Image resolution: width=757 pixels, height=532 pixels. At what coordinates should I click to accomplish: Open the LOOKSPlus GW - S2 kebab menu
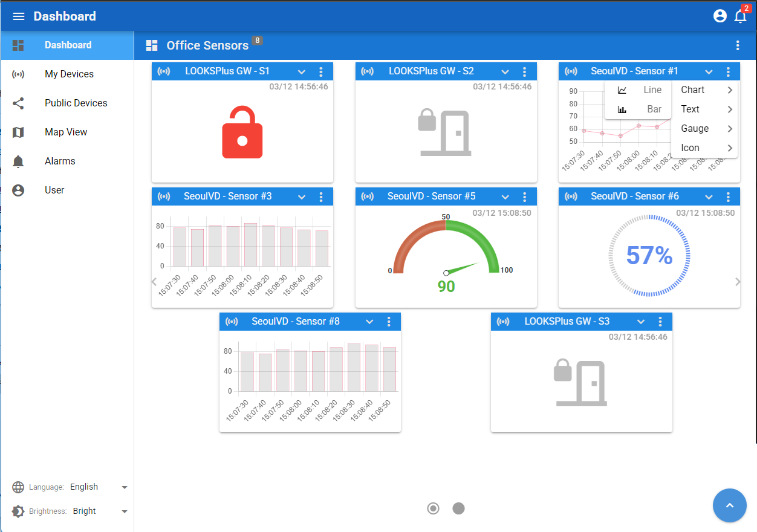click(x=525, y=71)
